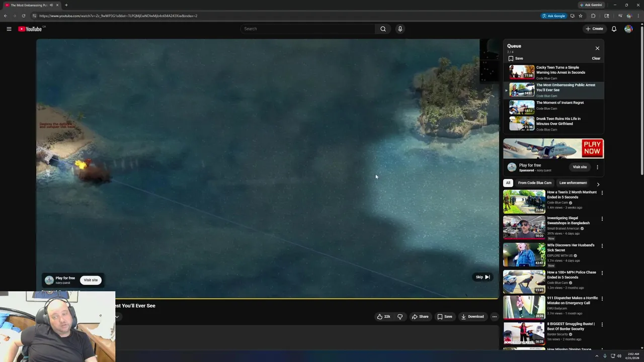Open the Play Now jet ad banner
Screen dimensions: 644x362
coord(553,149)
